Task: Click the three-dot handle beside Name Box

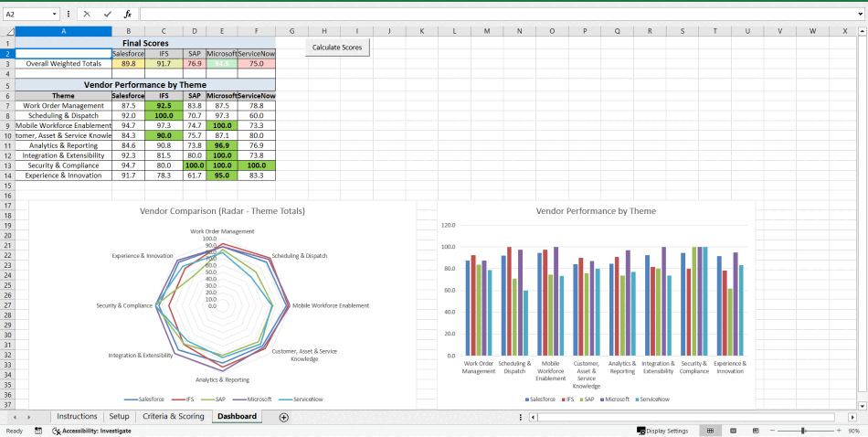Action: (x=69, y=14)
